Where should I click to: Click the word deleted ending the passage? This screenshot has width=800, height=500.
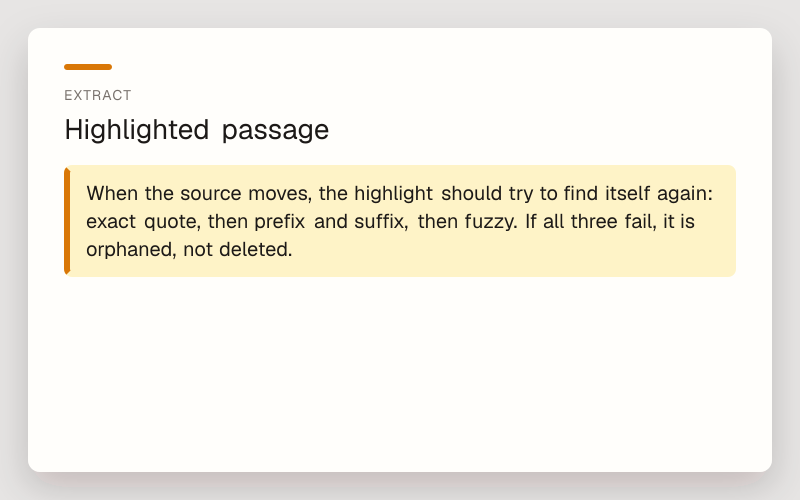[x=256, y=249]
